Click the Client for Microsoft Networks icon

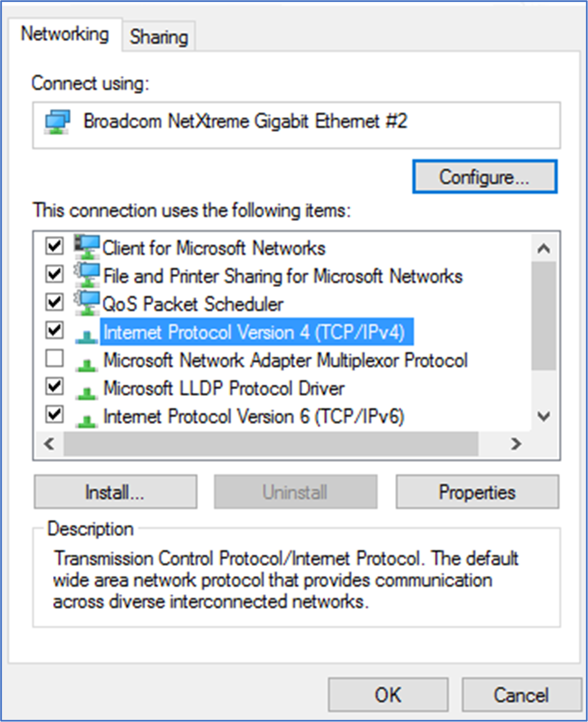pos(87,246)
